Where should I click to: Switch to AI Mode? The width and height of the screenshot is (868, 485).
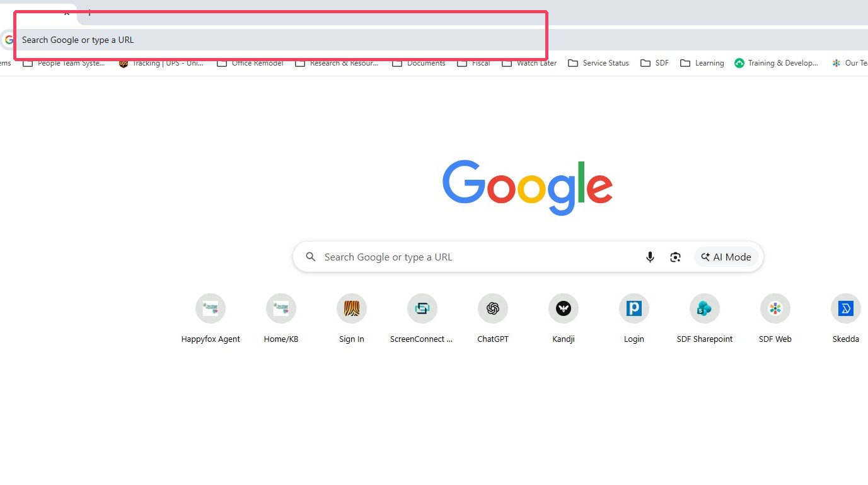tap(726, 257)
